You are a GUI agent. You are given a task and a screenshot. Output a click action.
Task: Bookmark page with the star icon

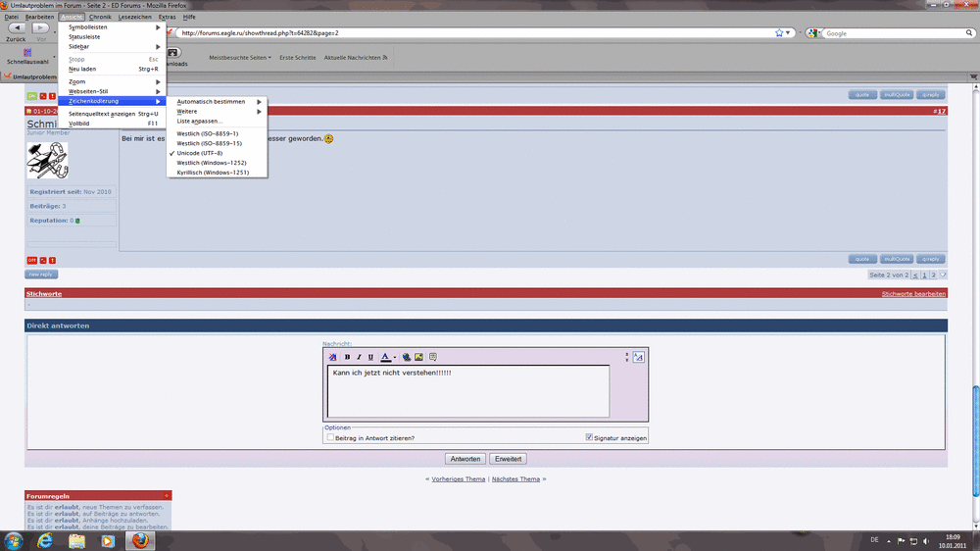(x=779, y=33)
